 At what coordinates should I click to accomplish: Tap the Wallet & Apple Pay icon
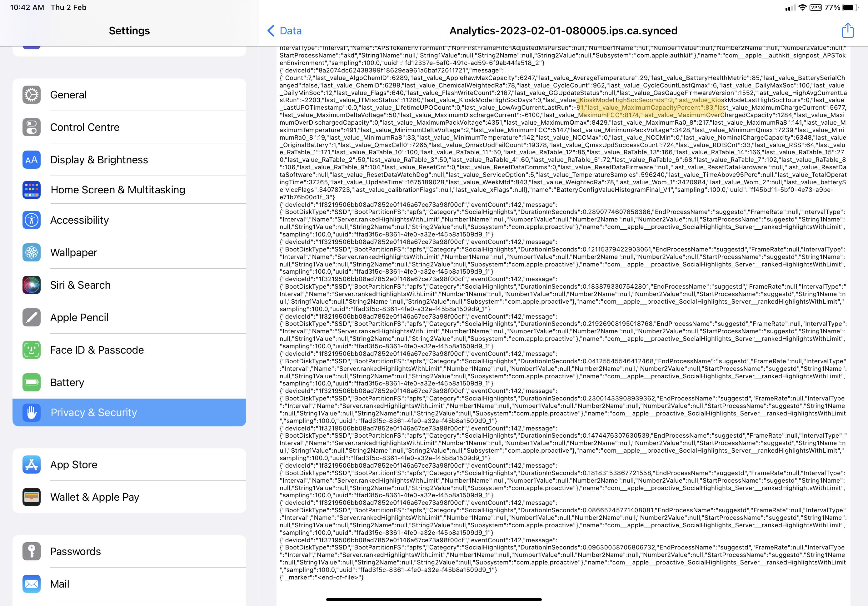(31, 497)
